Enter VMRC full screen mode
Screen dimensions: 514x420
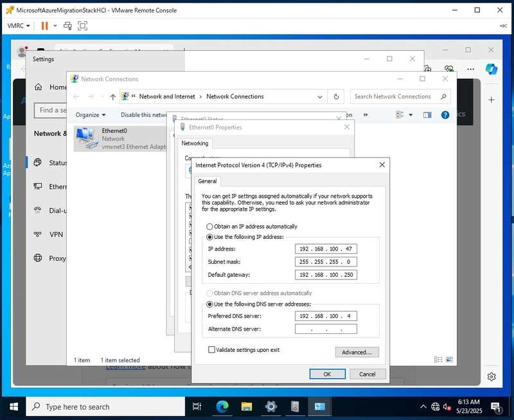[82, 26]
